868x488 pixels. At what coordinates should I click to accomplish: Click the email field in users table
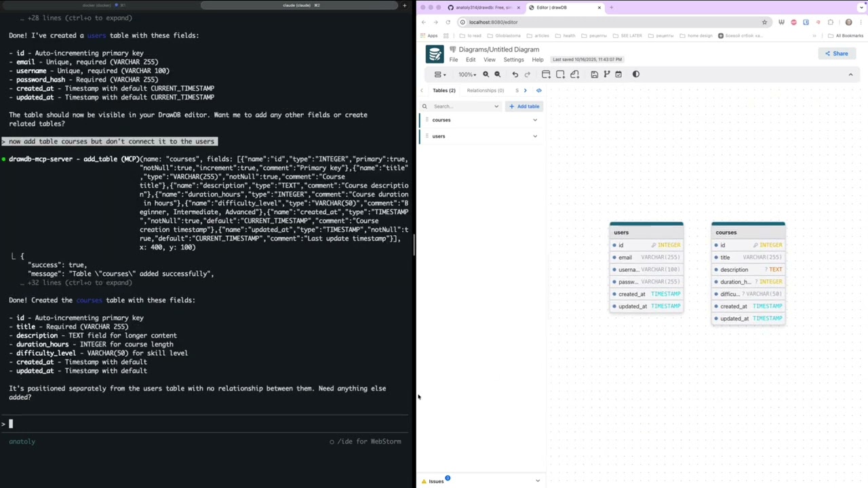[x=646, y=258]
